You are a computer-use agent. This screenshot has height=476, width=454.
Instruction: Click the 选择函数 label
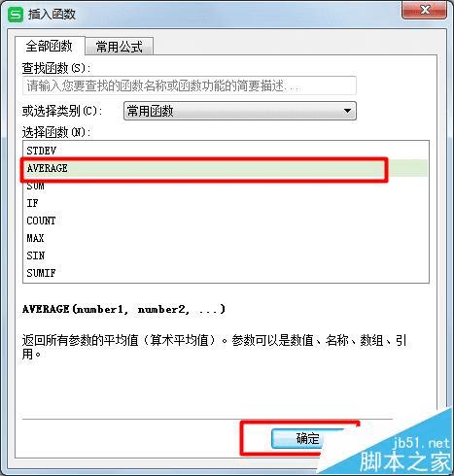pyautogui.click(x=56, y=132)
